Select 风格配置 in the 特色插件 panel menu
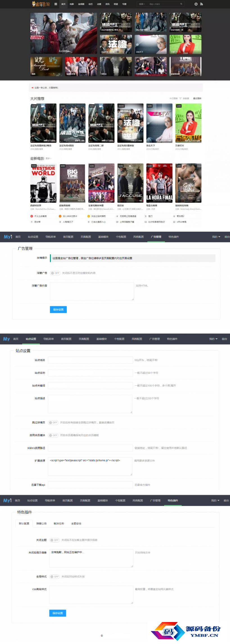Screen dimensions: 230x644 click(x=138, y=500)
